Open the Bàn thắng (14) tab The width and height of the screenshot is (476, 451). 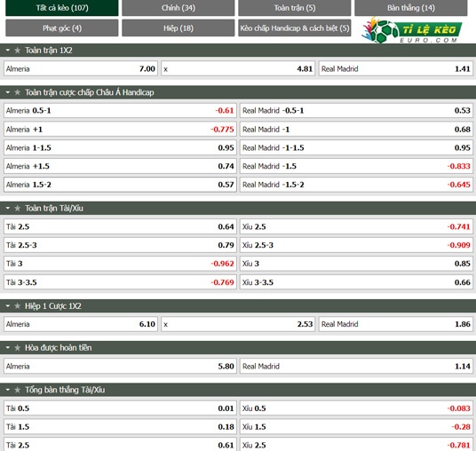coord(411,8)
